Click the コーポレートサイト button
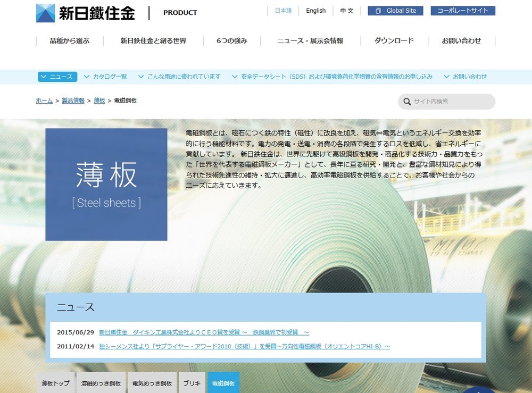Viewport: 532px width, 393px height. click(x=463, y=11)
